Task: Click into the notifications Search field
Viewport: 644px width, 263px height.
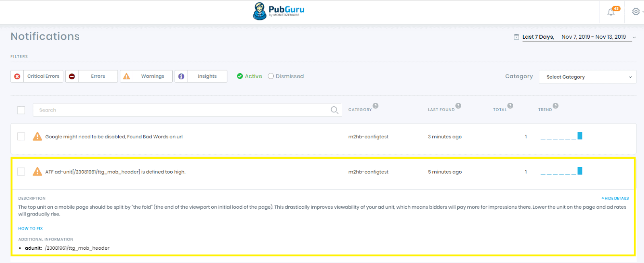Action: click(181, 110)
